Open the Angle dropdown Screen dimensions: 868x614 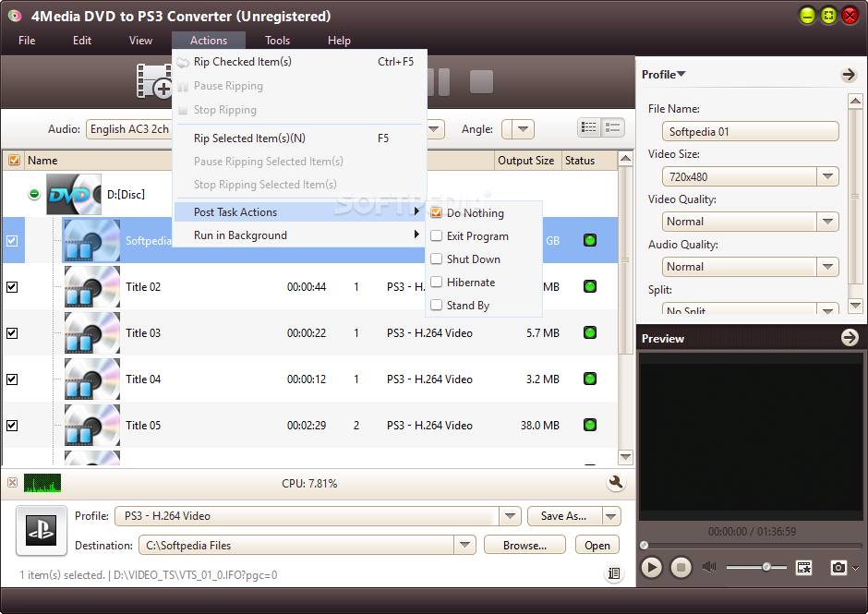click(x=523, y=129)
